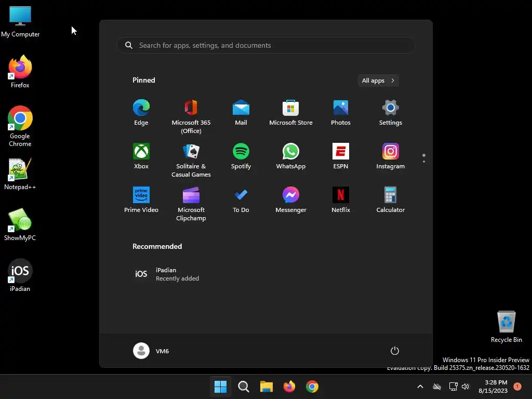Select the Notepad++ desktop shortcut

point(20,174)
